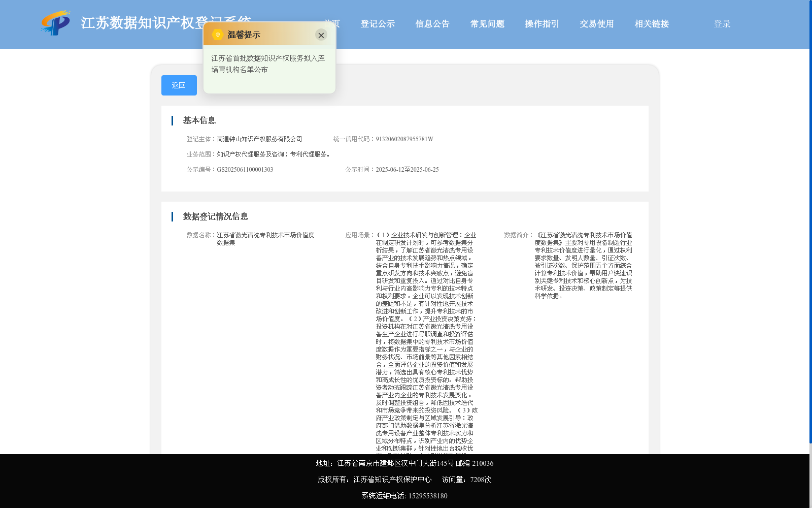Click the support phone 15295538180
The width and height of the screenshot is (812, 508).
428,496
